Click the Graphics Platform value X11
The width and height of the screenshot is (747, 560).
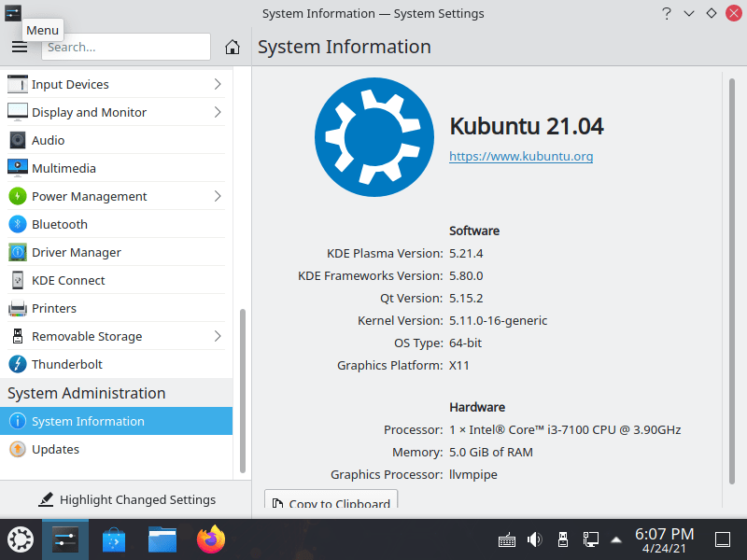coord(459,365)
